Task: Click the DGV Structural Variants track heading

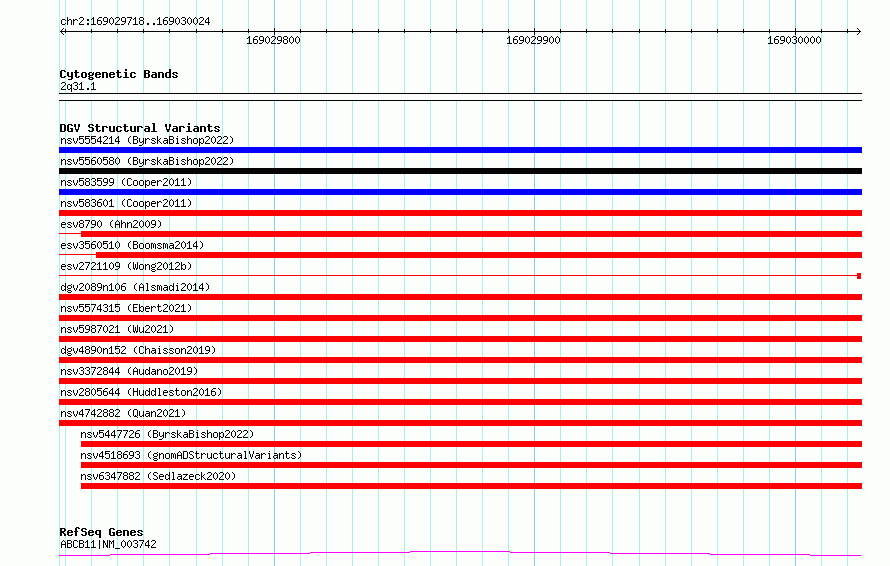Action: [140, 128]
